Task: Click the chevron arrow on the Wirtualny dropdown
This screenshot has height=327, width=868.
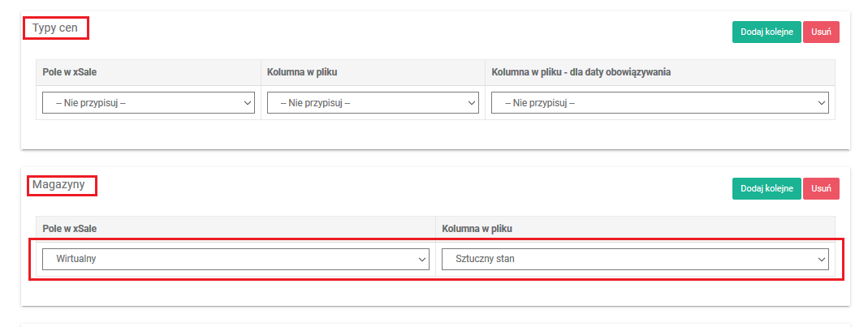Action: (x=421, y=260)
